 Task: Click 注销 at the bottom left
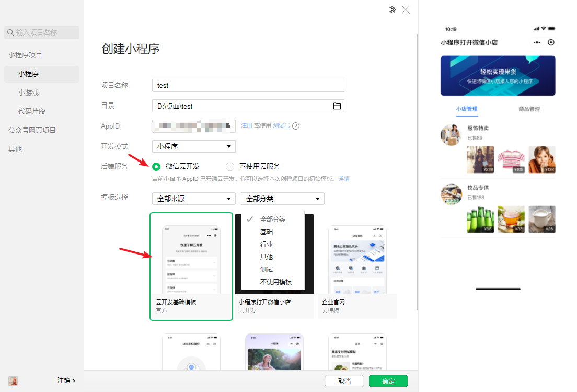point(66,381)
